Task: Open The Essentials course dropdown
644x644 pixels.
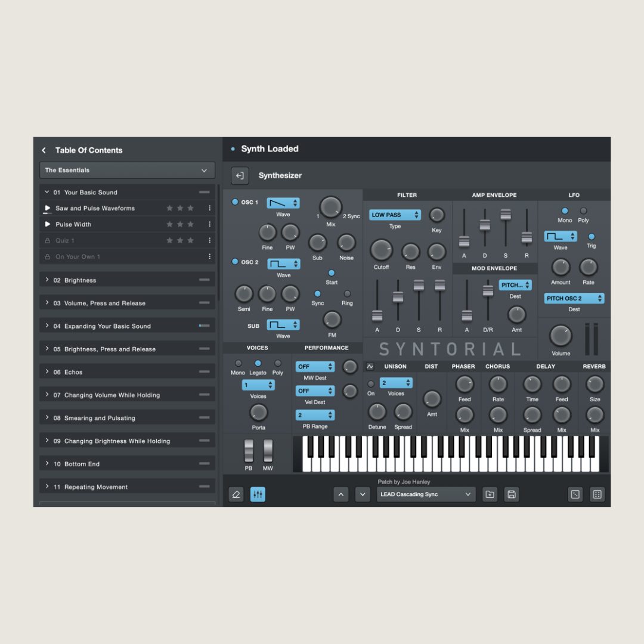Action: (128, 171)
